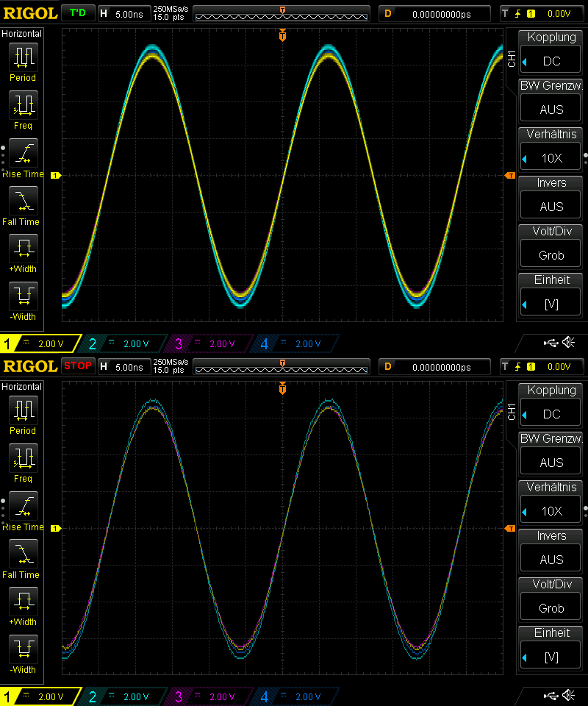Click USB status icon in top screen

tap(551, 343)
